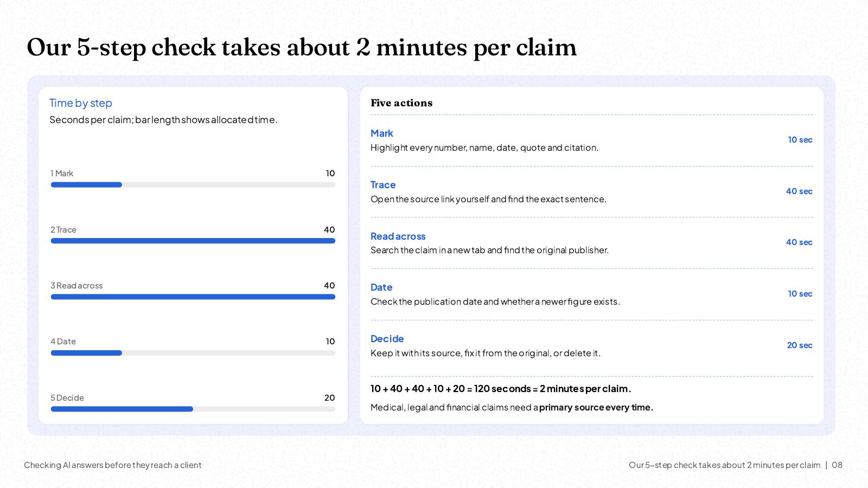The image size is (868, 488).
Task: Select "Keep it with its source" description text
Action: (486, 353)
